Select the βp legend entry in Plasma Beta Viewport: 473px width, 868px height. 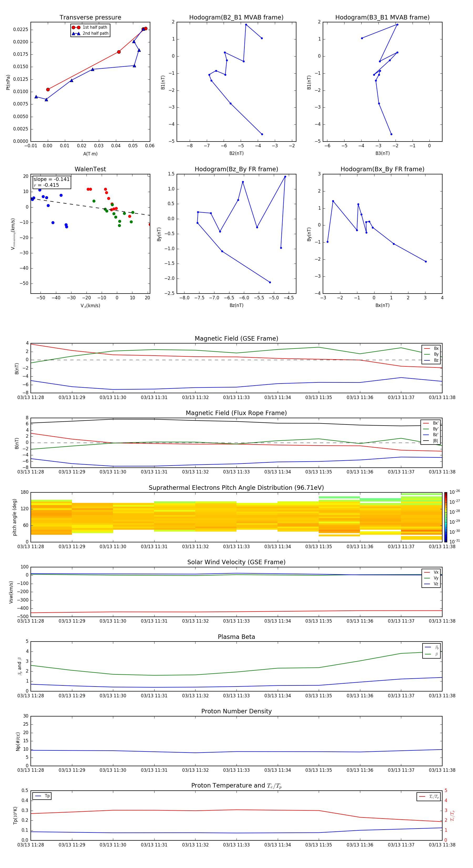tap(431, 647)
